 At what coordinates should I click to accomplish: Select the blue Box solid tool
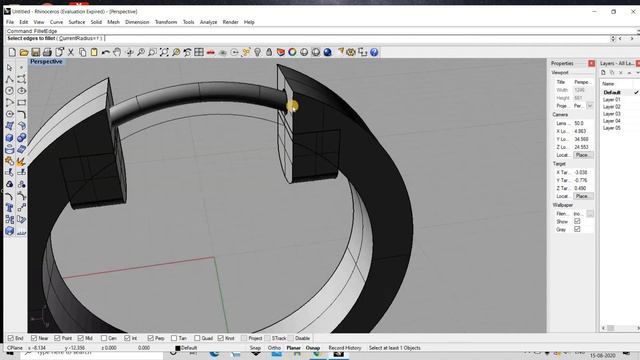tap(10, 138)
